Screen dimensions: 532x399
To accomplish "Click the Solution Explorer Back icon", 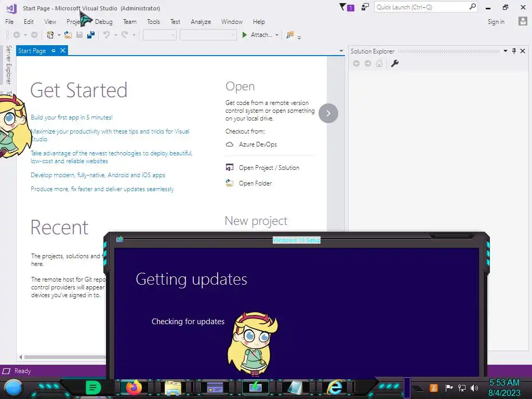I will pos(356,63).
